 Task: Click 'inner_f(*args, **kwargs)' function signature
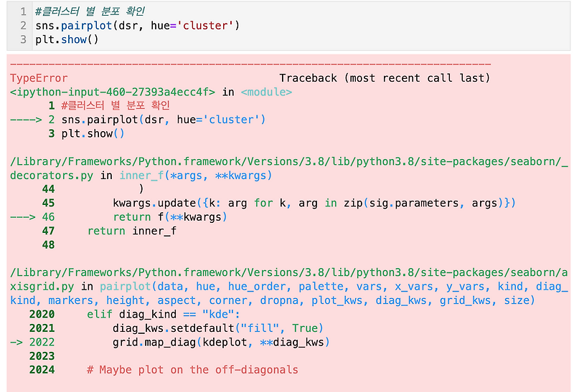[196, 176]
